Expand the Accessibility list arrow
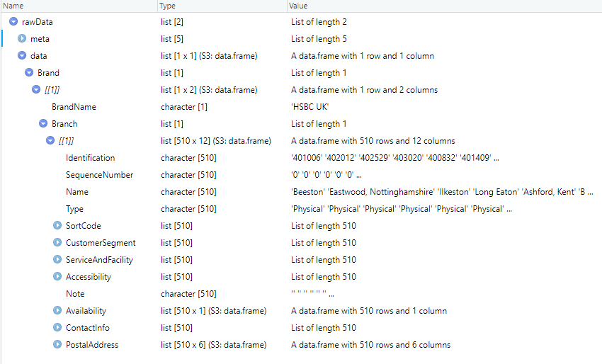 (57, 277)
